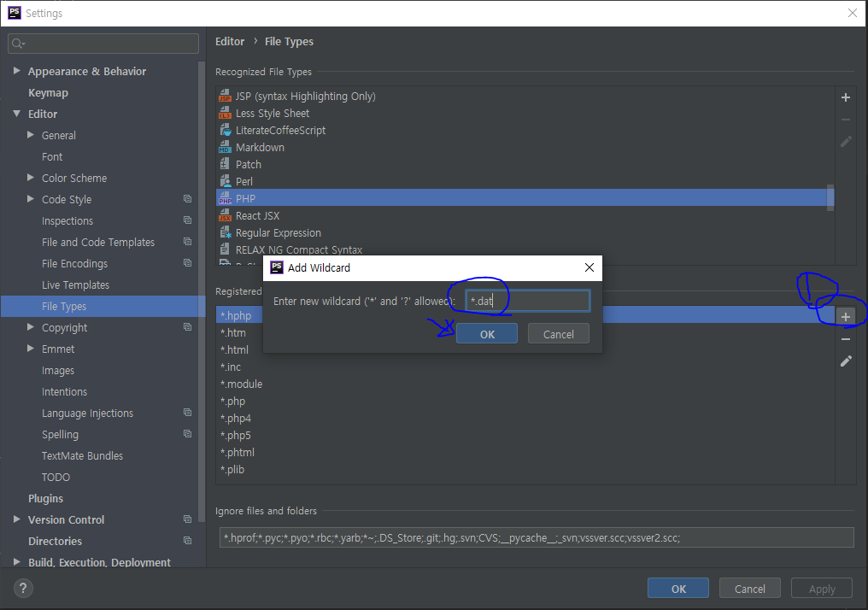
Task: Click the search magnifier icon in settings search
Action: tap(18, 44)
